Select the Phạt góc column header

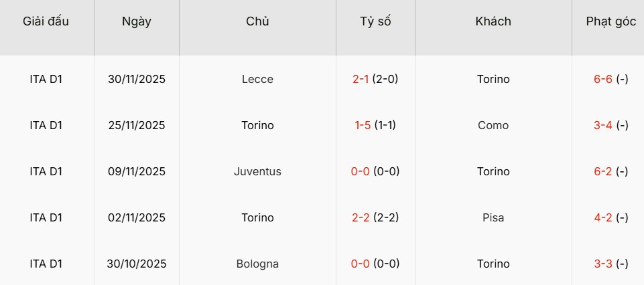[610, 21]
